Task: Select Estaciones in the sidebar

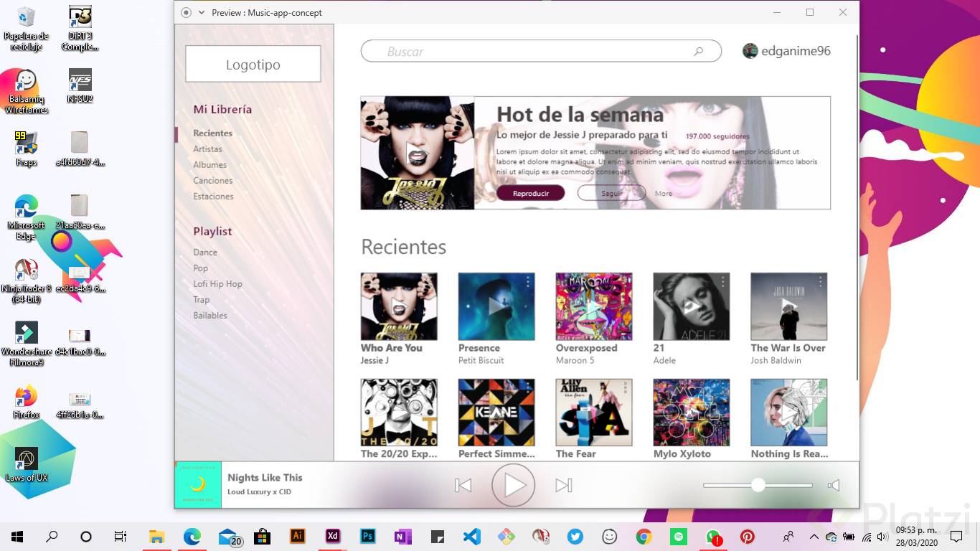Action: (213, 197)
